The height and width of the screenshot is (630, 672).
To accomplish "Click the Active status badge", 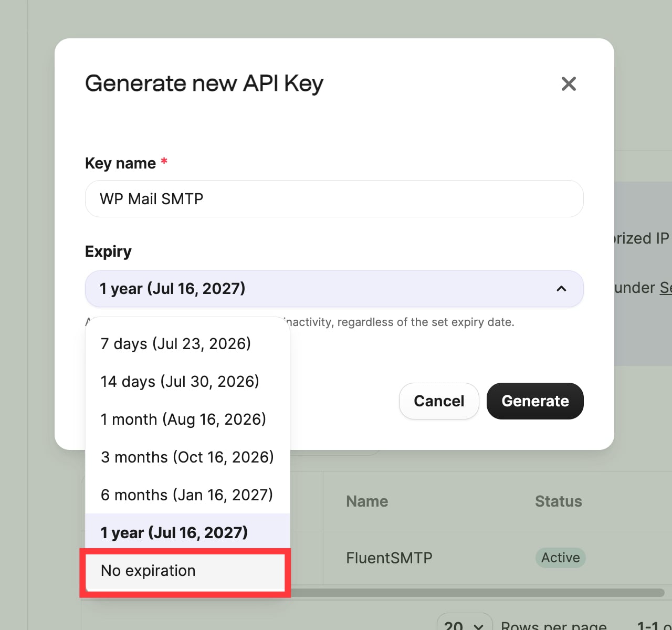I will 560,558.
